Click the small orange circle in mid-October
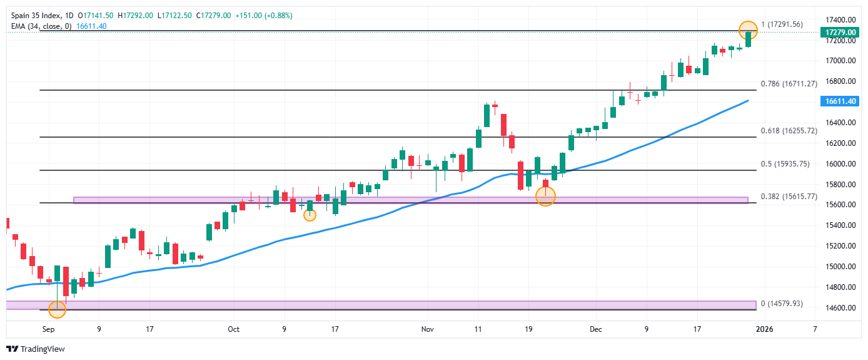Image resolution: width=868 pixels, height=360 pixels. coord(310,215)
